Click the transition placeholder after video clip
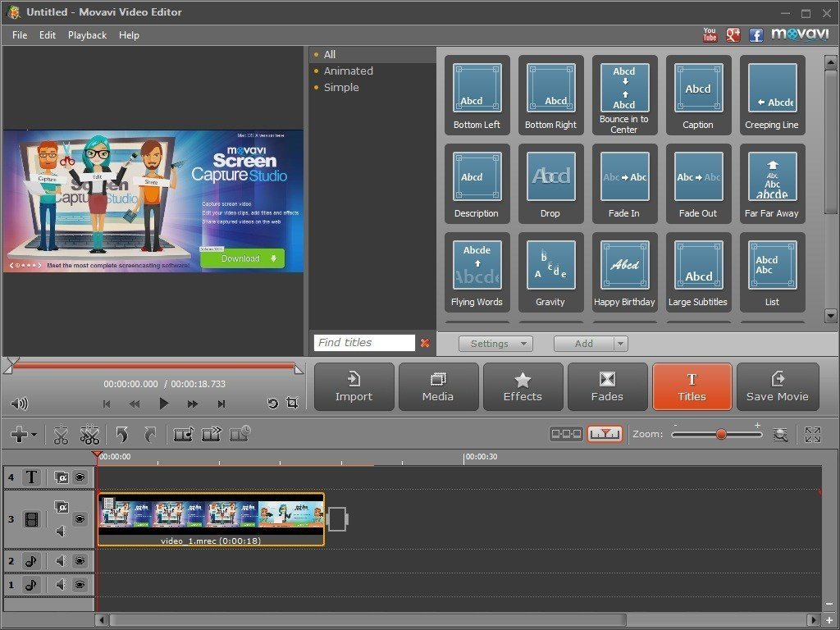Image resolution: width=840 pixels, height=630 pixels. 337,519
